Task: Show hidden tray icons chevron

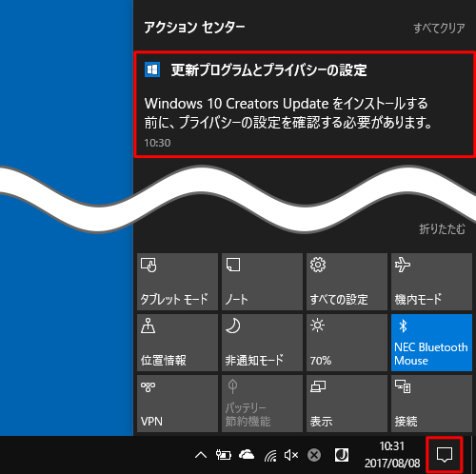Action: 201,455
